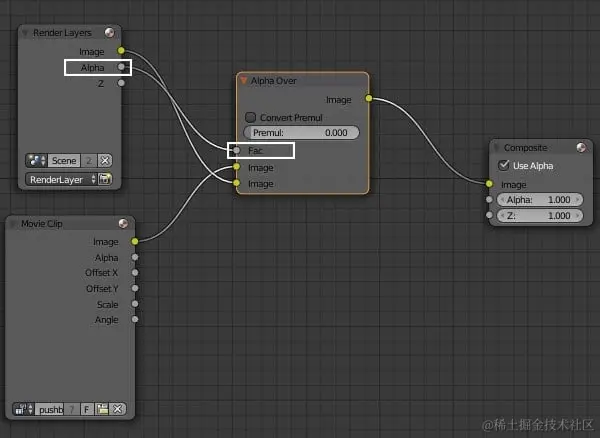Screen dimensions: 600x438
Task: Uncheck Use Alpha in Composite node
Action: 504,165
